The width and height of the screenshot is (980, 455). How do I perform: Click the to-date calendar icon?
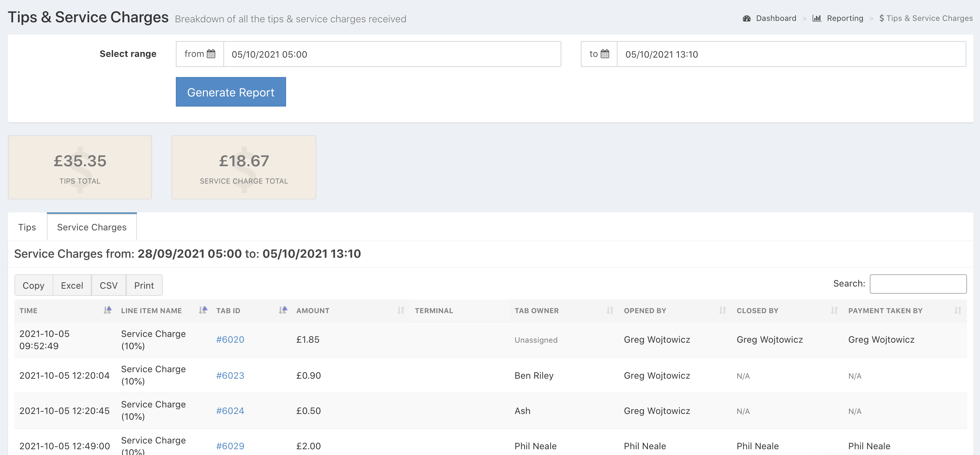pos(605,54)
